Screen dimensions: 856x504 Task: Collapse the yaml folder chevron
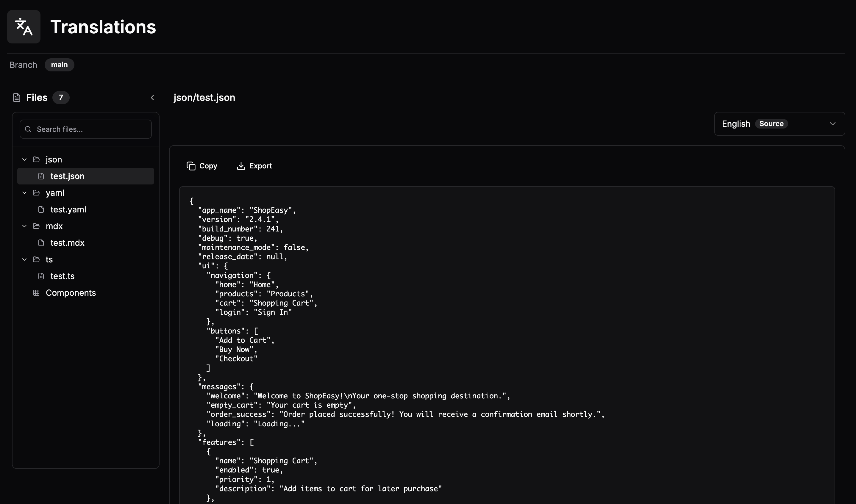[x=24, y=193]
